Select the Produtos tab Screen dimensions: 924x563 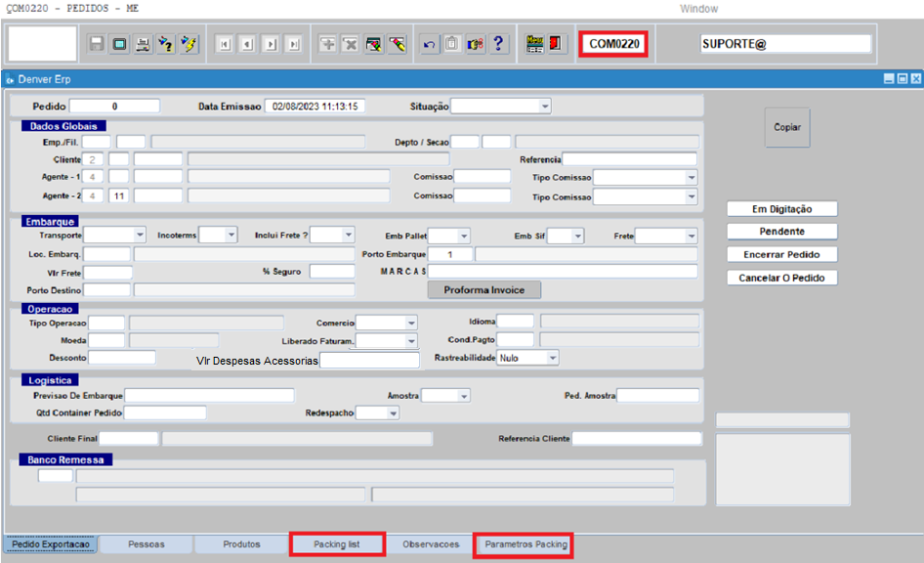pos(241,544)
